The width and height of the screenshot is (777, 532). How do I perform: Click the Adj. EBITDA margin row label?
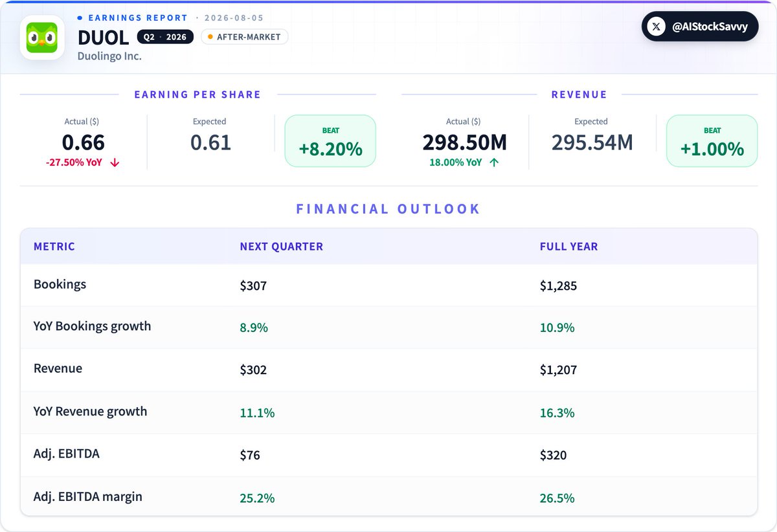click(x=87, y=496)
